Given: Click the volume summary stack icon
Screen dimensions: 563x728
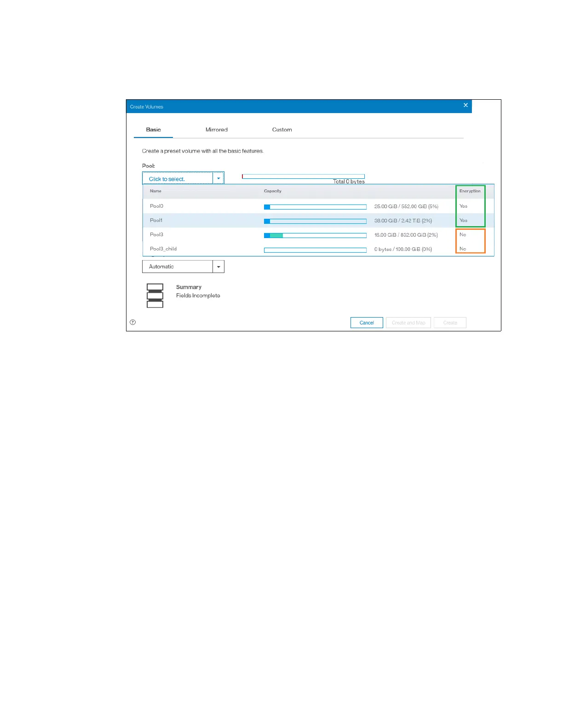Looking at the screenshot, I should [x=155, y=296].
